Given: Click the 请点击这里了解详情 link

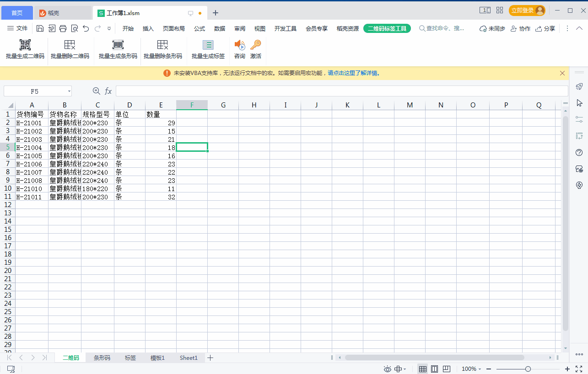Looking at the screenshot, I should point(353,73).
